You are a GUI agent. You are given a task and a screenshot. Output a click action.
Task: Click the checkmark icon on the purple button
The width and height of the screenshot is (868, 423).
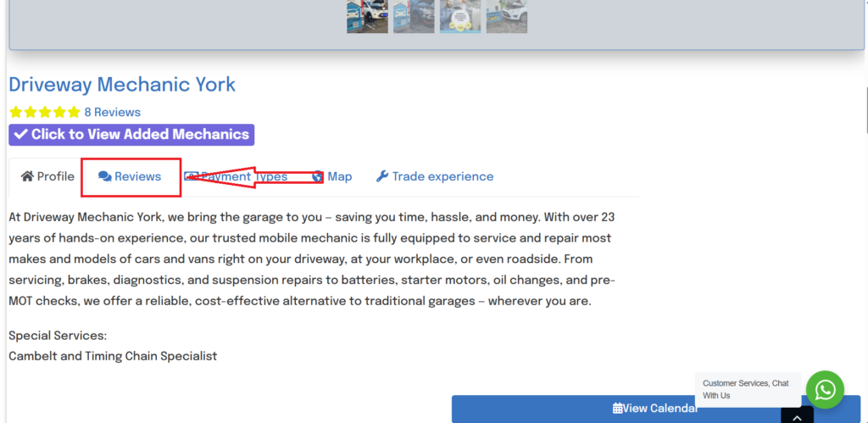(21, 135)
